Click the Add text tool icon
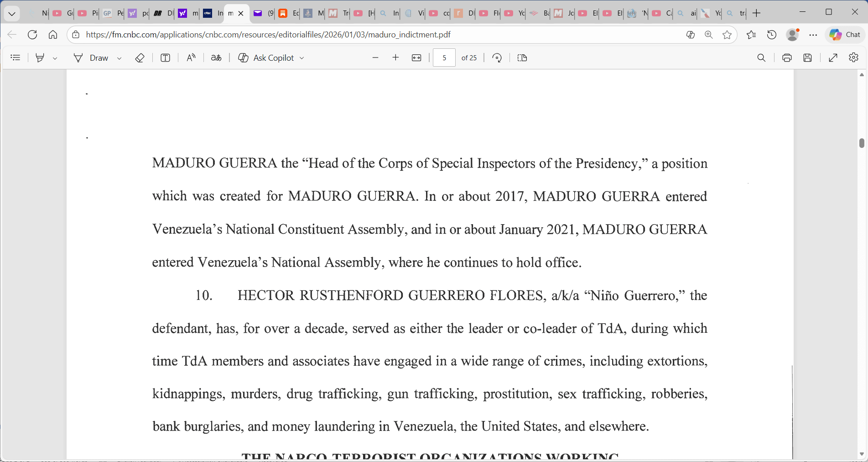 click(x=166, y=58)
